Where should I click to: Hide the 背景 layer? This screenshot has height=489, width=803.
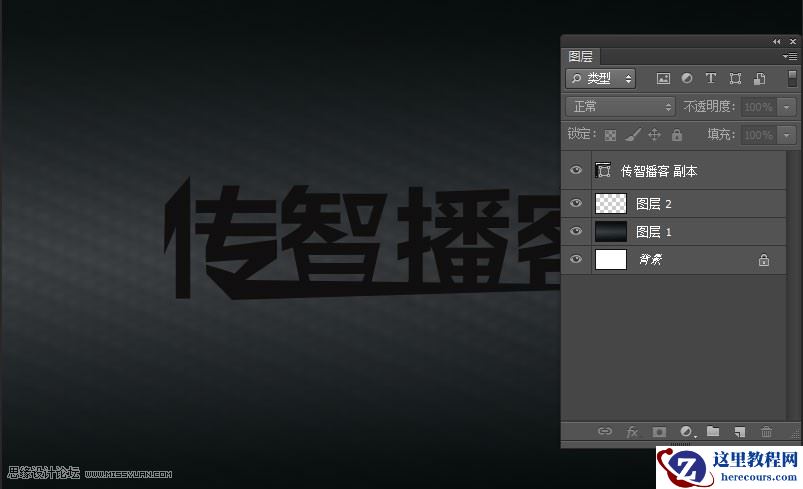[x=576, y=259]
